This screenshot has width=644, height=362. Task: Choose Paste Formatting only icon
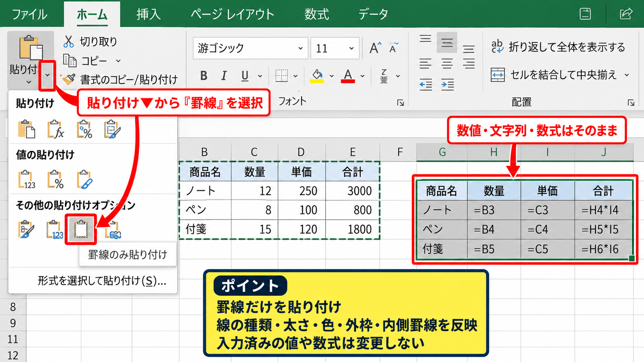tap(26, 229)
